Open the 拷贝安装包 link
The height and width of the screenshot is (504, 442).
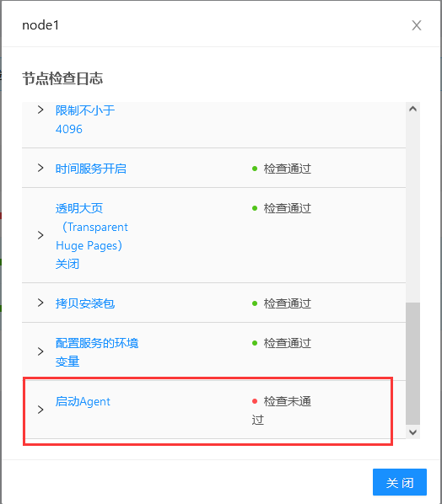click(x=85, y=303)
